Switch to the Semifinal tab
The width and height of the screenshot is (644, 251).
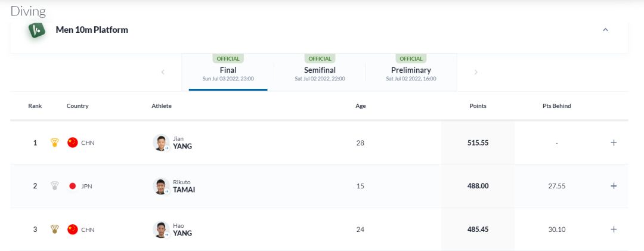point(320,70)
